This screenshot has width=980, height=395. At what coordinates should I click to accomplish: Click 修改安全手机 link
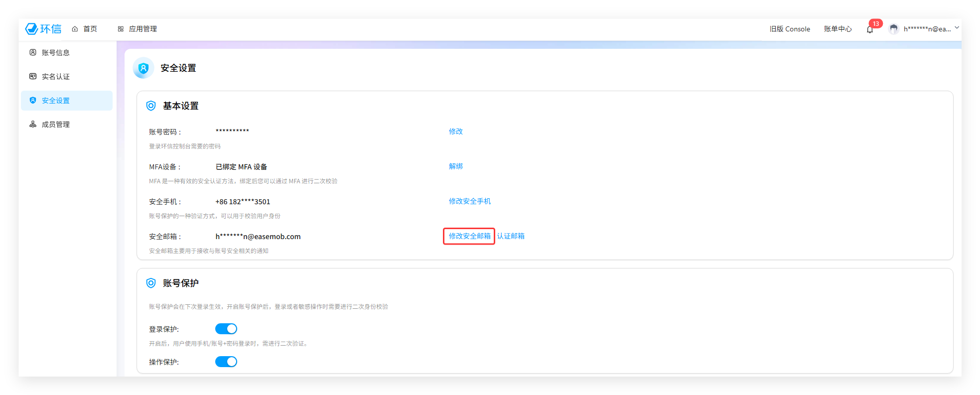(x=469, y=201)
